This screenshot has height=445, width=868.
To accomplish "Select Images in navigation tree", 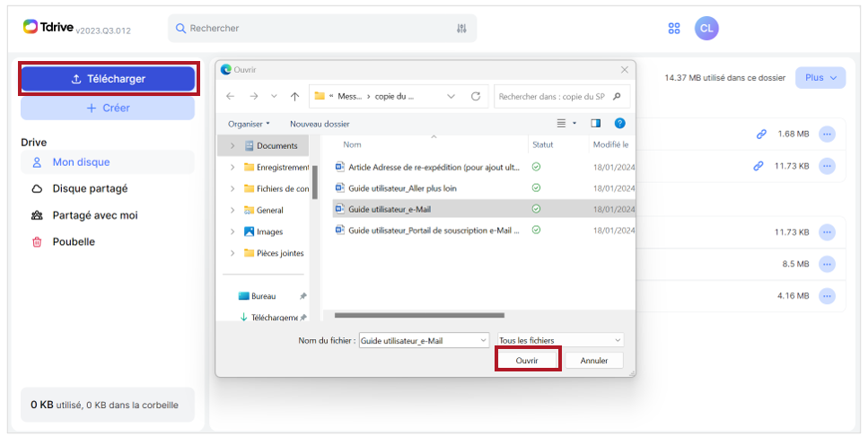I will (x=264, y=231).
